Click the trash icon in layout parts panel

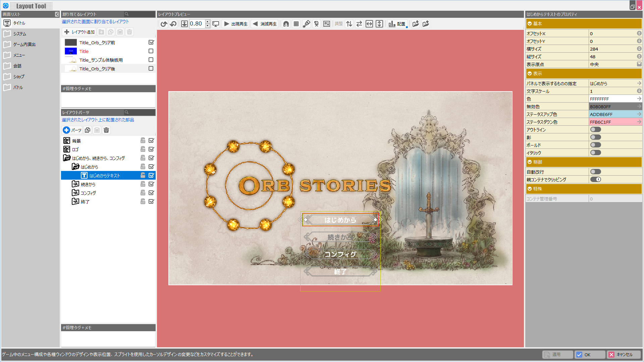click(x=106, y=130)
